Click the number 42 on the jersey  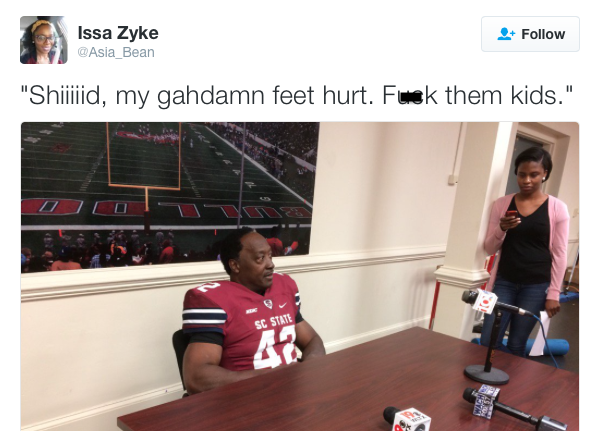(275, 347)
